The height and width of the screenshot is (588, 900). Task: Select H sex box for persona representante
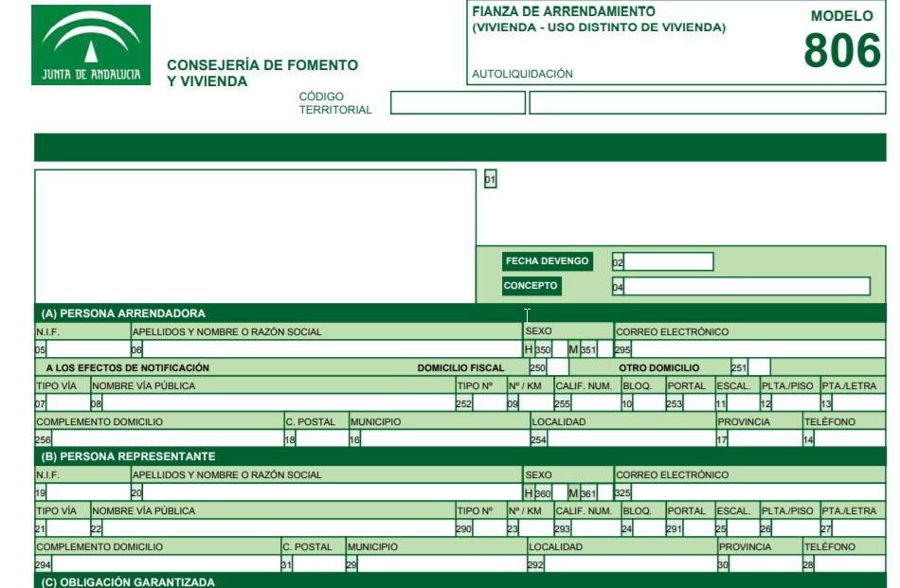click(x=559, y=493)
